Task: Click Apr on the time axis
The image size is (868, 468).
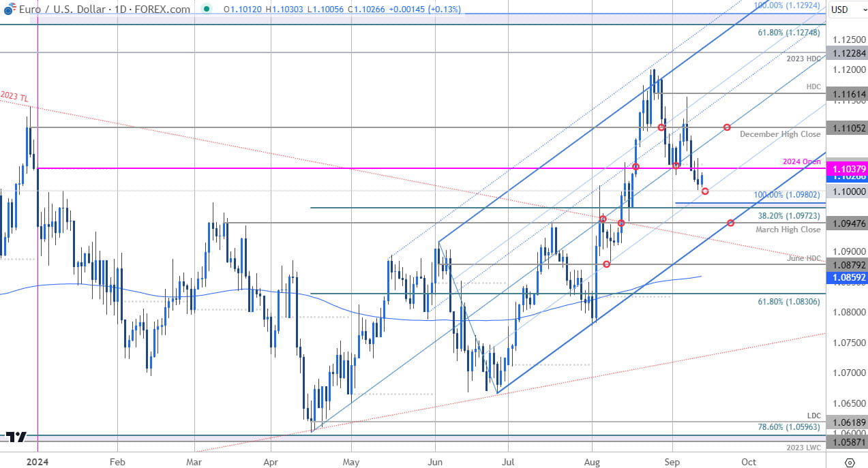Action: 271,462
